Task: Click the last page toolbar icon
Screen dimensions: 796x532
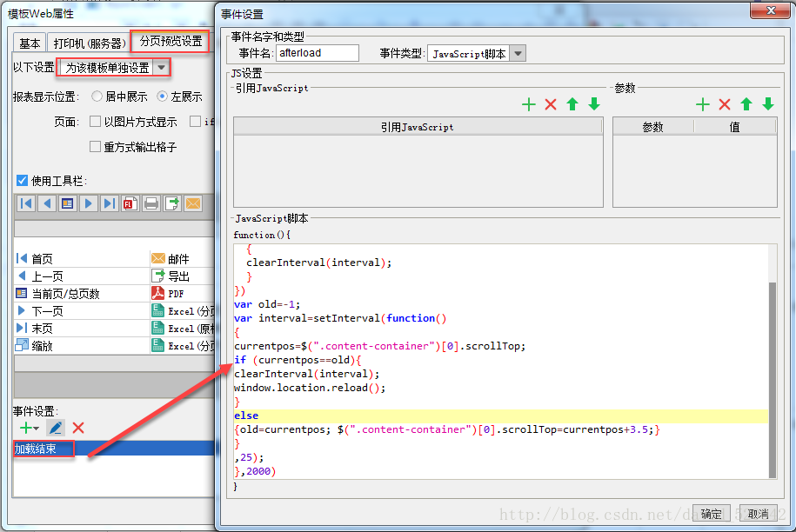Action: 109,204
